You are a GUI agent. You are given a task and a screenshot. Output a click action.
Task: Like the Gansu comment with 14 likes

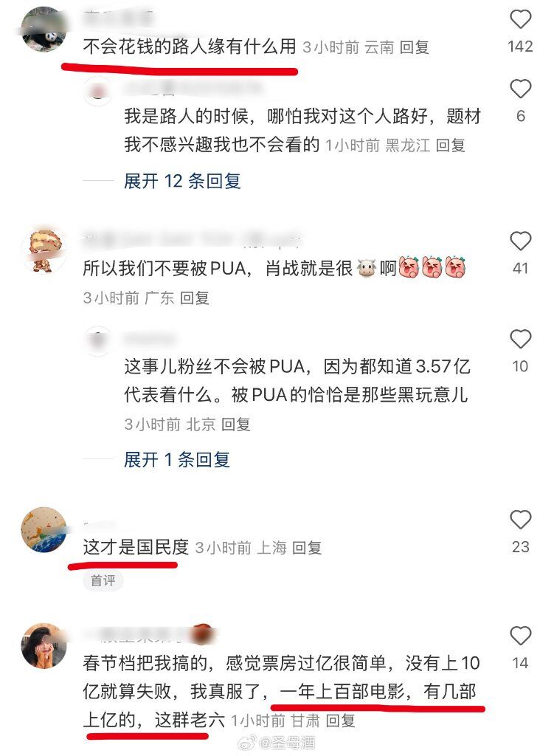pos(520,636)
